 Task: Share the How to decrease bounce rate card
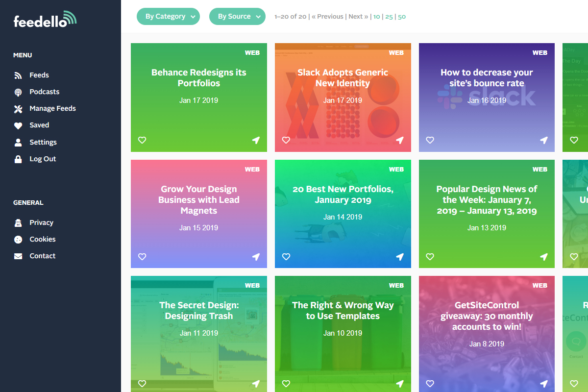click(543, 140)
